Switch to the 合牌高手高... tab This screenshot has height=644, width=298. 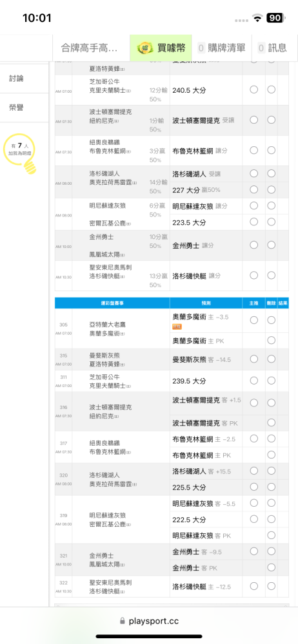(89, 48)
